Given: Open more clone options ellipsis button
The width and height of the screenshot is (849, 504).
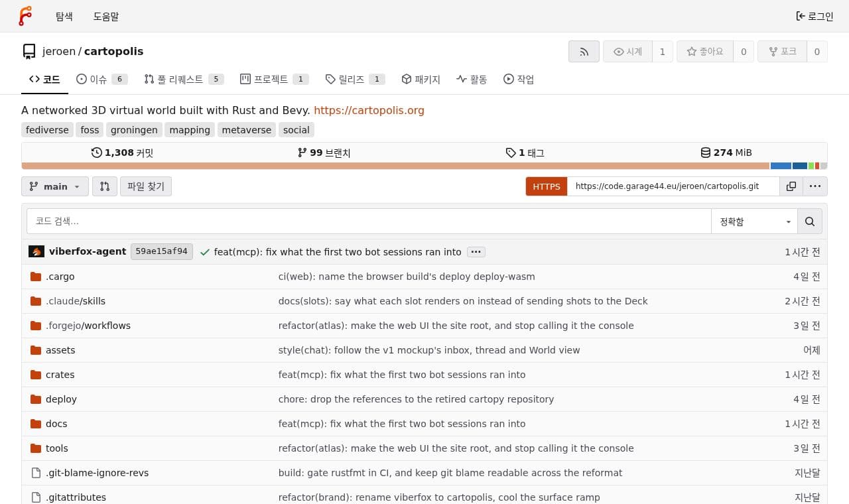Looking at the screenshot, I should tap(815, 186).
